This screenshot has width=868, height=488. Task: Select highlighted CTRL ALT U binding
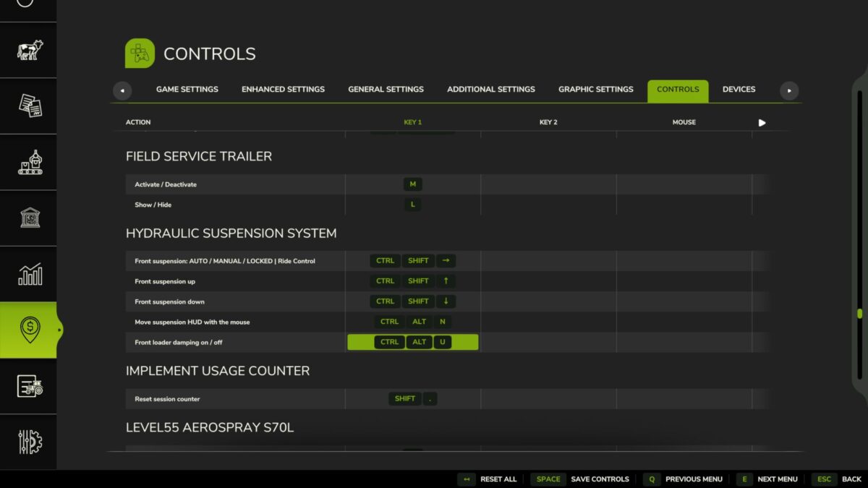[412, 342]
